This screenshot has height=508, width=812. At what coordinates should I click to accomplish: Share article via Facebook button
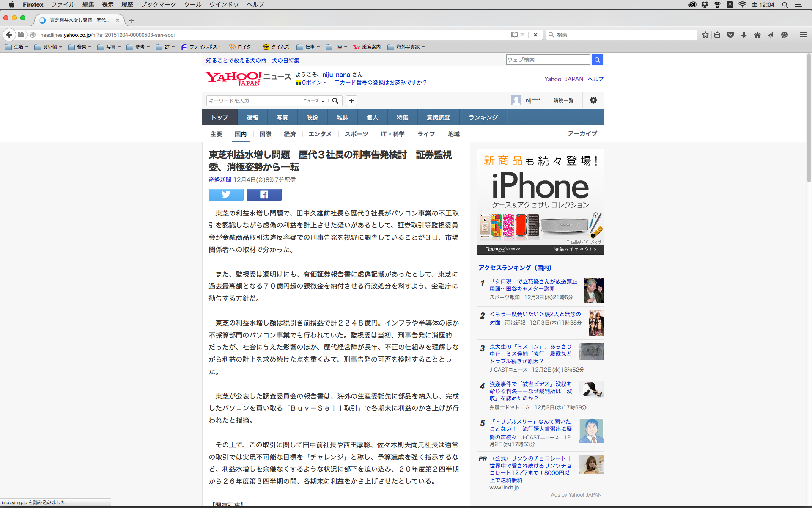coord(264,194)
